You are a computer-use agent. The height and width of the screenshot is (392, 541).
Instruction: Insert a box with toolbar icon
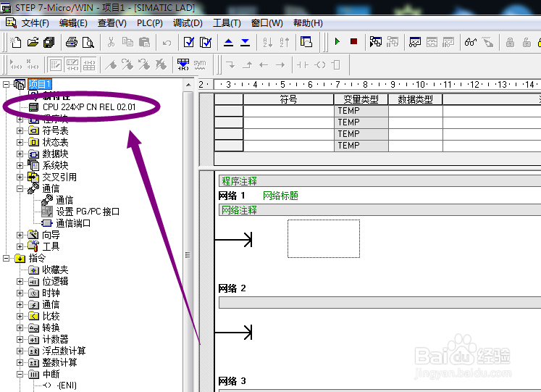pyautogui.click(x=336, y=64)
